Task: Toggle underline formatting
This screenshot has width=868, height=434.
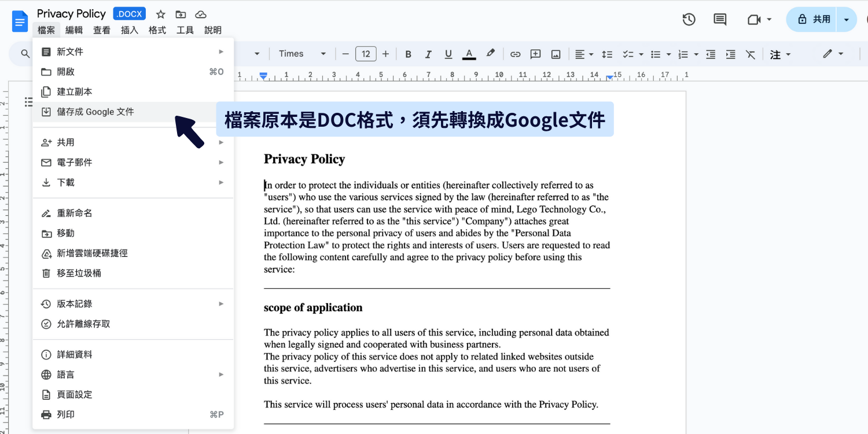Action: pyautogui.click(x=448, y=54)
